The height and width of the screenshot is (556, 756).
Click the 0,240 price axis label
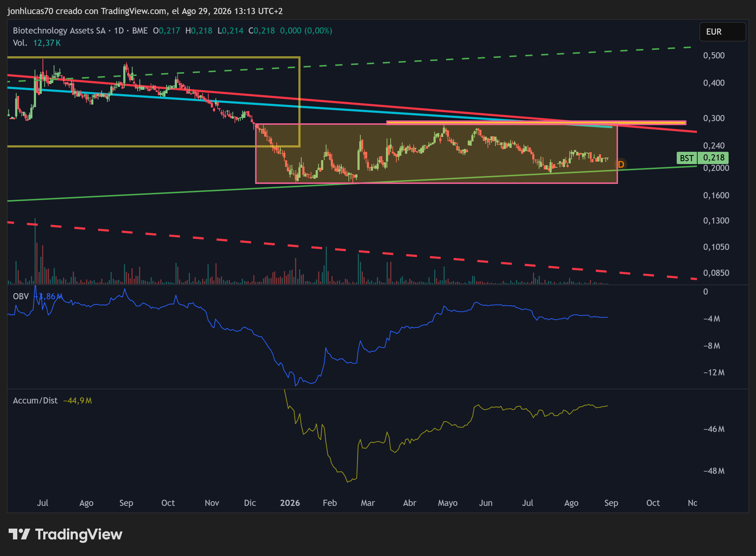click(714, 146)
